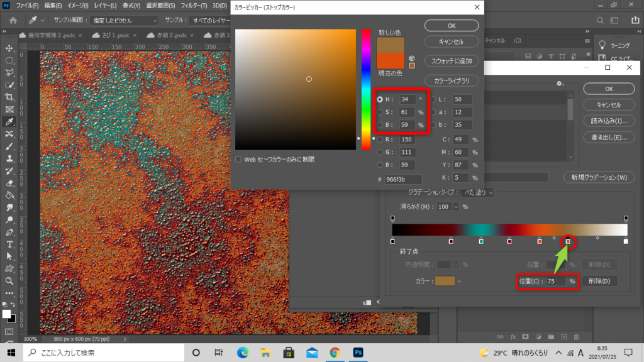Open the 編集(E) menu
Viewport: 644px width, 362px height.
[x=53, y=6]
